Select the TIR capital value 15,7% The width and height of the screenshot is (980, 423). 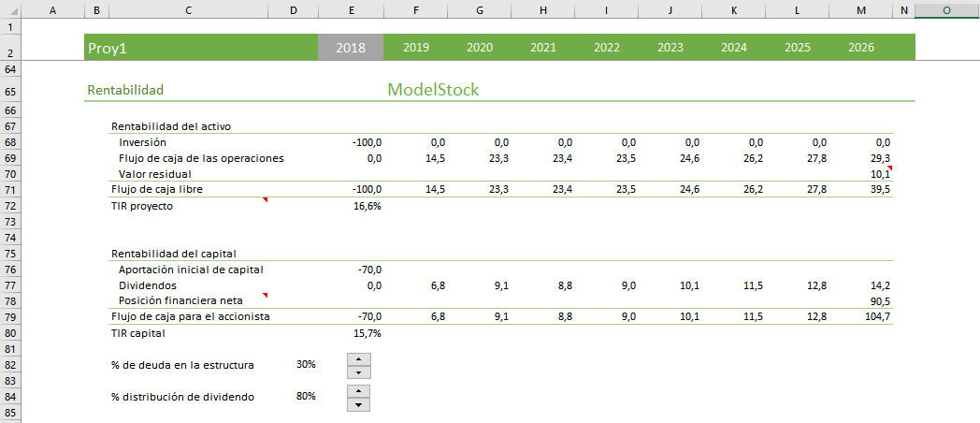(365, 332)
